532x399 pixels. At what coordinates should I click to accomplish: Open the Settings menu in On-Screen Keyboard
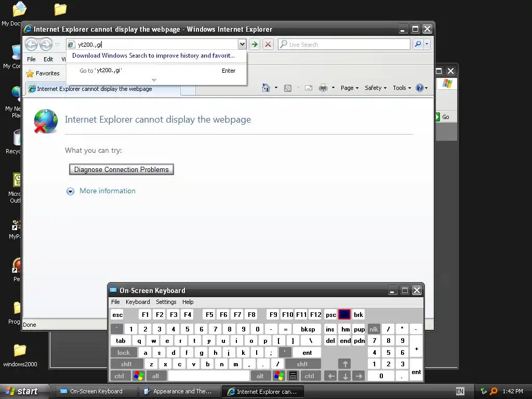click(x=166, y=302)
